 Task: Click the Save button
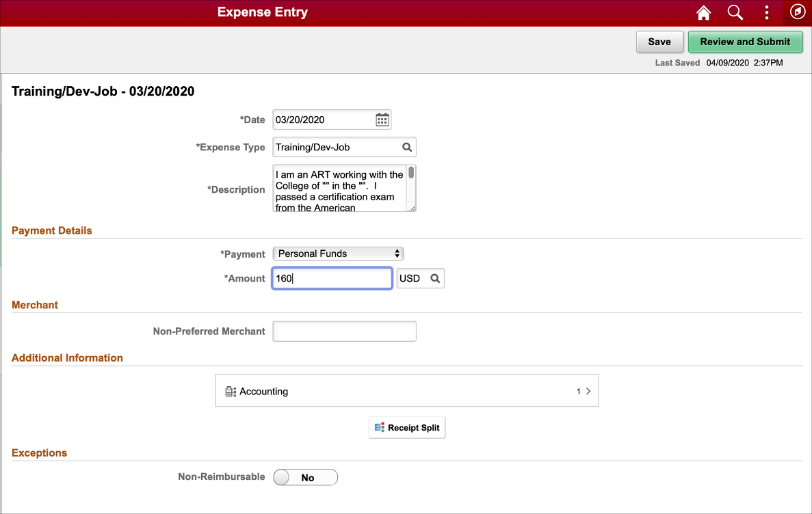pyautogui.click(x=659, y=42)
